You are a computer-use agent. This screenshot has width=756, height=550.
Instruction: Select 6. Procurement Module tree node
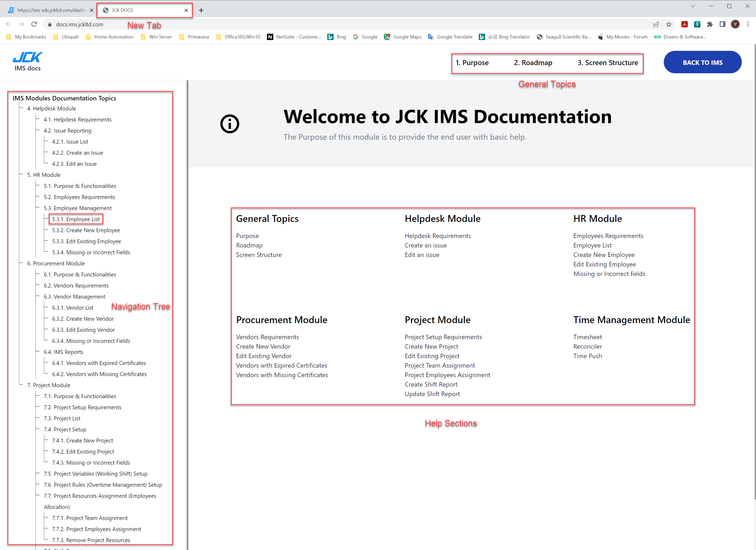click(x=56, y=264)
